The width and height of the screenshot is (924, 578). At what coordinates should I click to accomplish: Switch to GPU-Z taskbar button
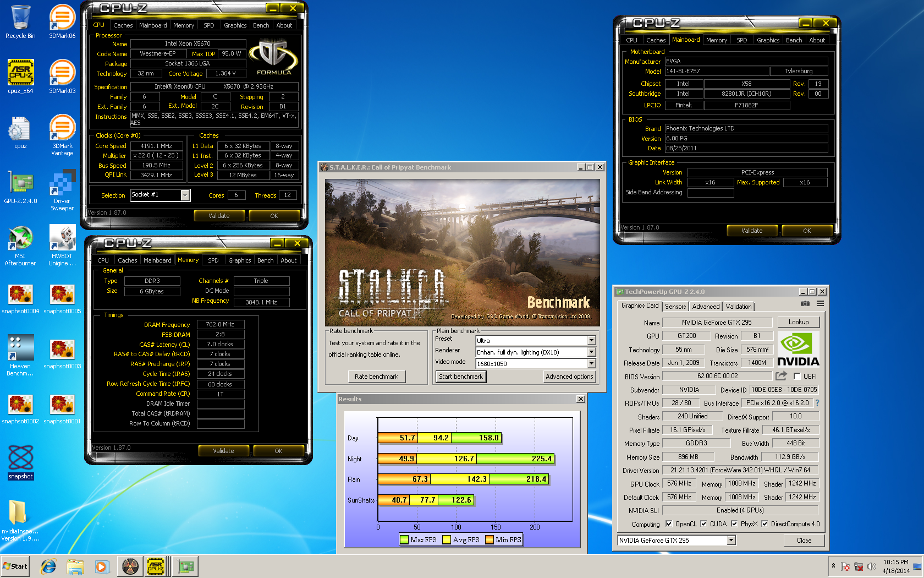(x=186, y=566)
